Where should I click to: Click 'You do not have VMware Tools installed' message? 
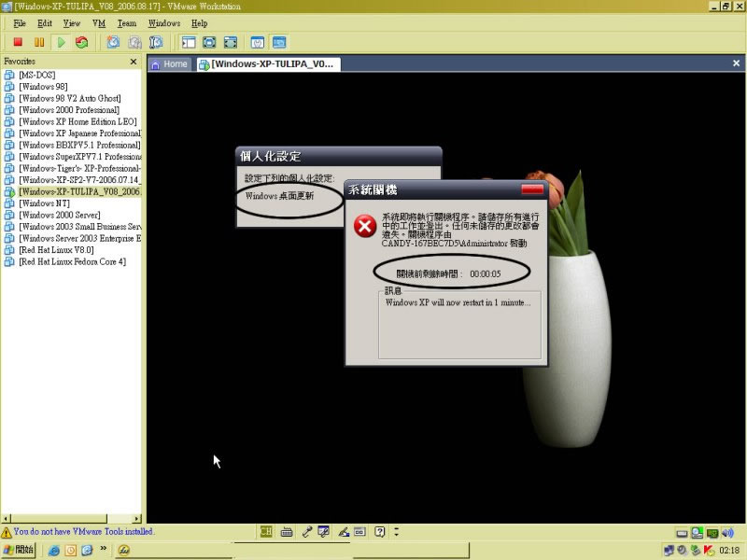83,531
